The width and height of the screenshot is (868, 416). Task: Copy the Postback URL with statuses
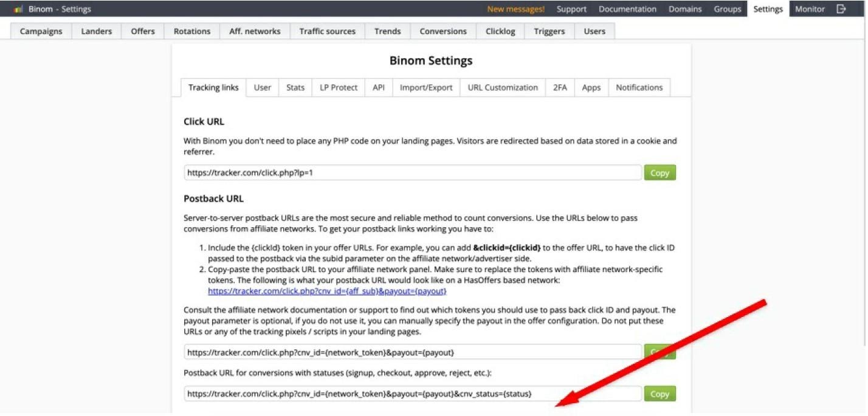[x=660, y=394]
